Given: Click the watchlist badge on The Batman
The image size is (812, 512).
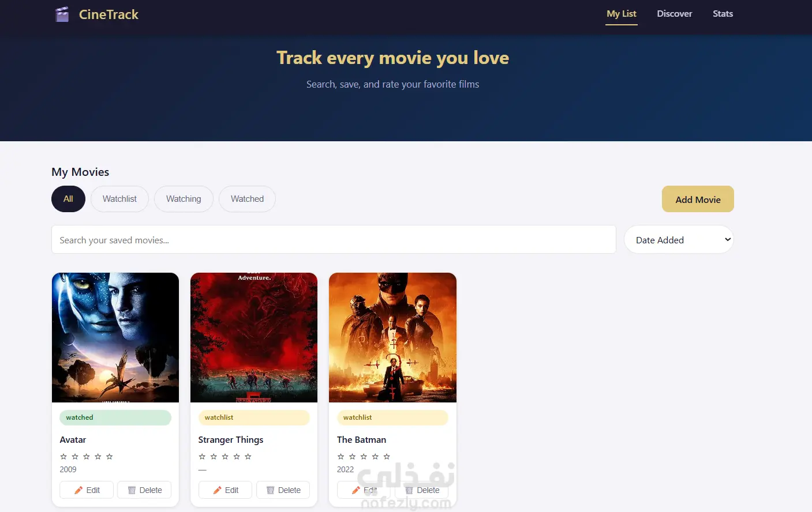Looking at the screenshot, I should point(392,417).
